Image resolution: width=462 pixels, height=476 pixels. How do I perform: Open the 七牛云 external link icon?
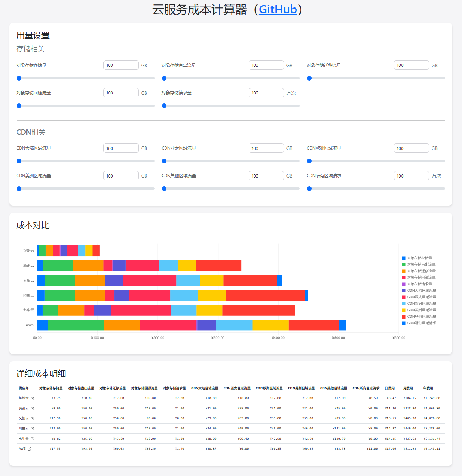32,439
